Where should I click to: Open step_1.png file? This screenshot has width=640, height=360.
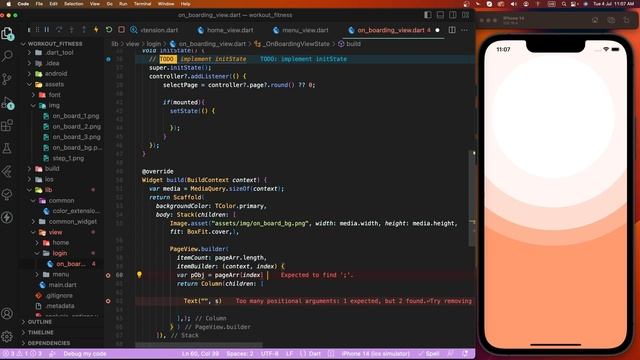(x=68, y=158)
